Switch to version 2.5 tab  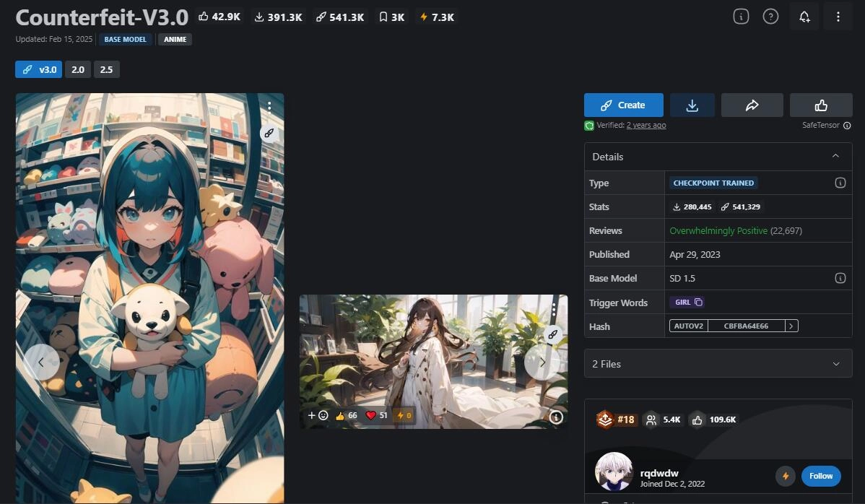click(x=106, y=69)
